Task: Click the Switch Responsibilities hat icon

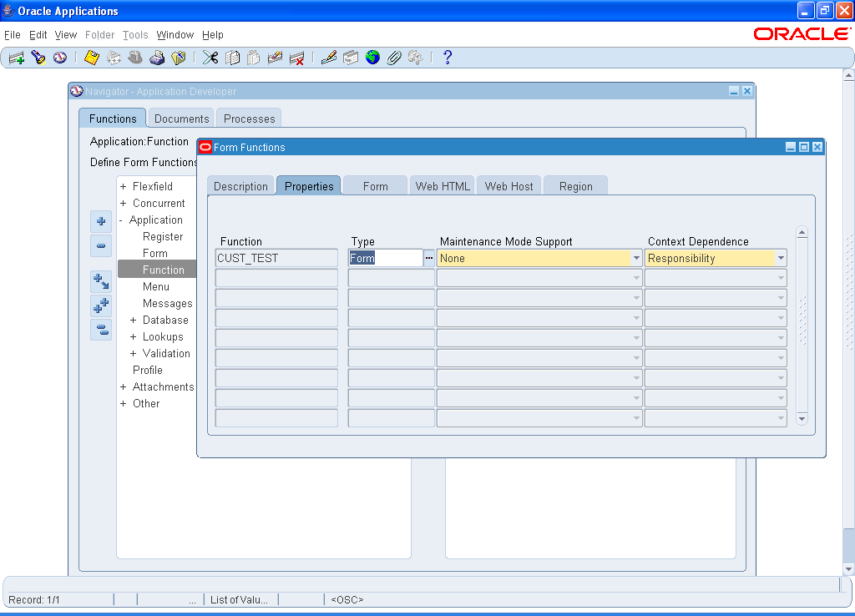Action: point(135,58)
